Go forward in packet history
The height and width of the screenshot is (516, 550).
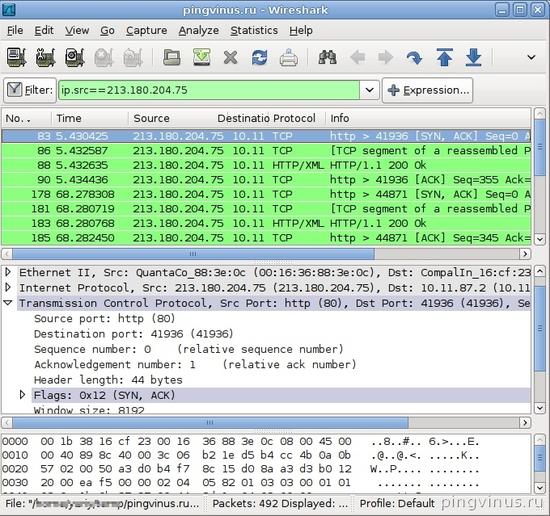(x=386, y=57)
